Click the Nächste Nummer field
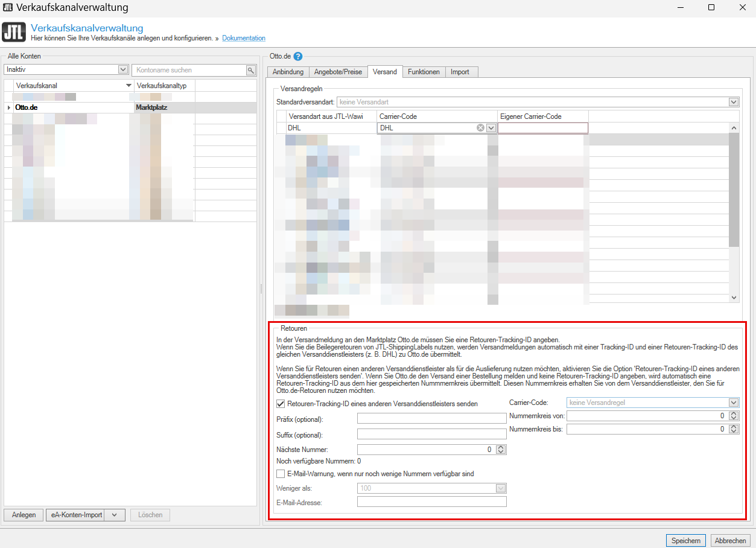Viewport: 756px width, 548px height. 427,449
